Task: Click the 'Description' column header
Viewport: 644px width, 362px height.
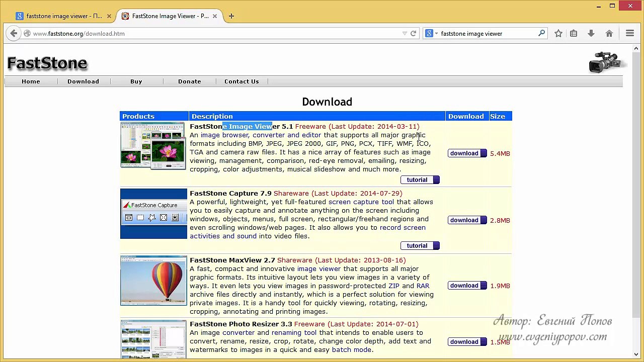Action: click(212, 117)
